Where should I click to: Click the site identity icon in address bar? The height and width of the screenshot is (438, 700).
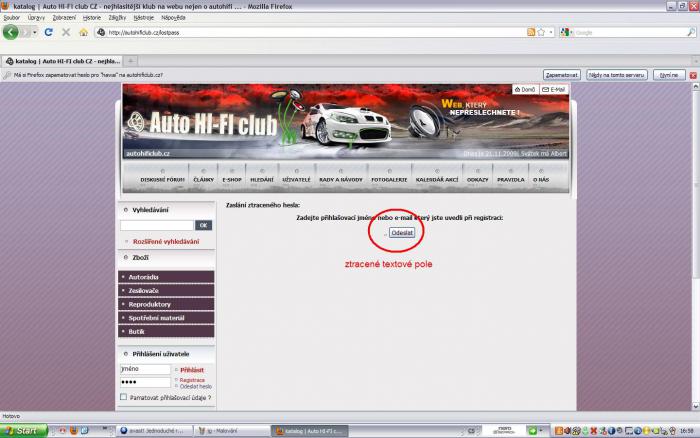101,32
